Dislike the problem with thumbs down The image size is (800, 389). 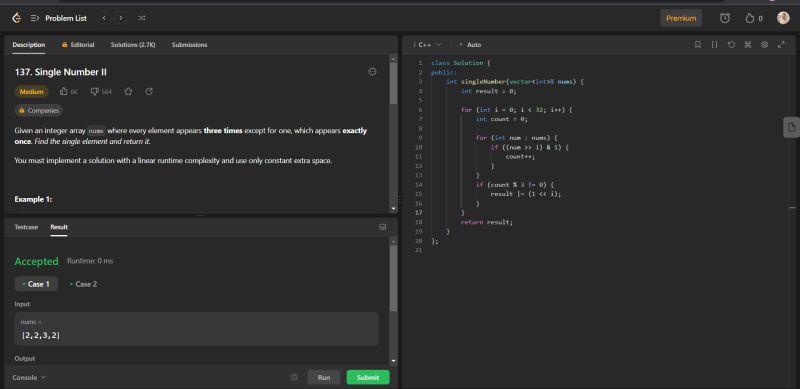coord(94,92)
